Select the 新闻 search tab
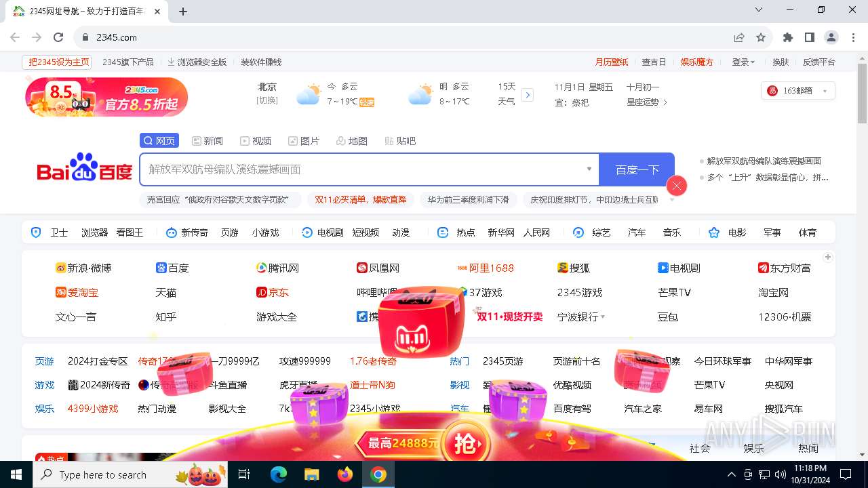 point(208,140)
